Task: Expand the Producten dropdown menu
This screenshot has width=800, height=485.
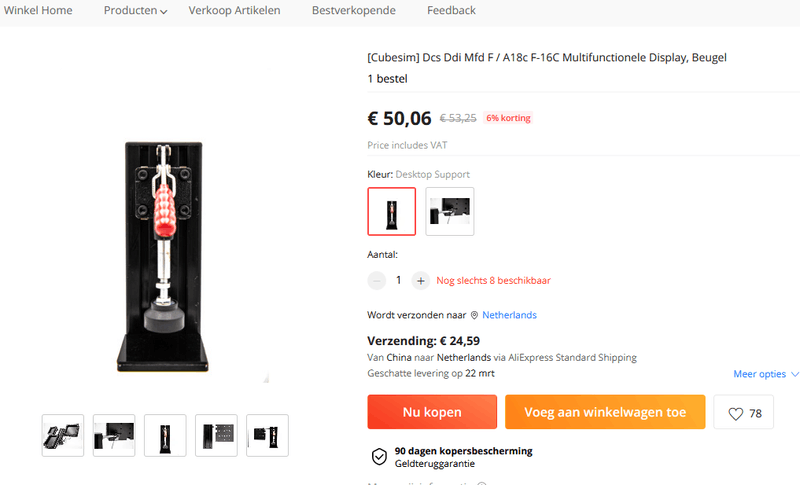Action: [135, 11]
